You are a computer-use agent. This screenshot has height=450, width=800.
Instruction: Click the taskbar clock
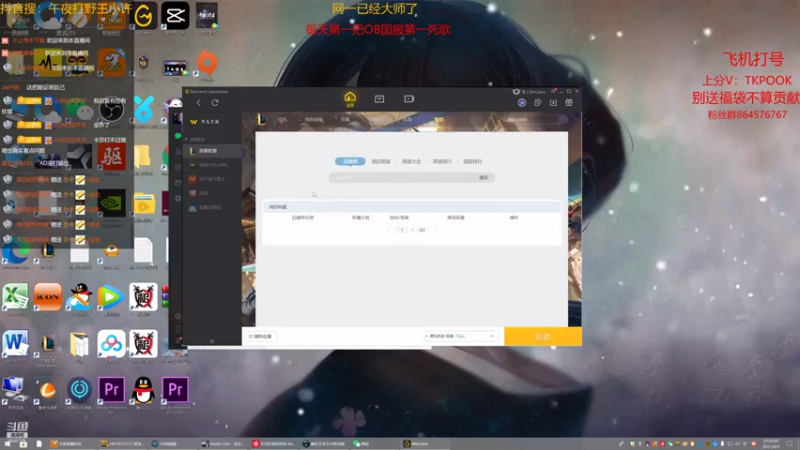coord(771,444)
